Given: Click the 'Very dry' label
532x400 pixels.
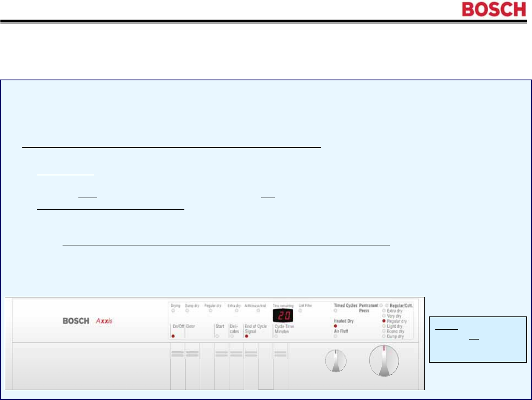Looking at the screenshot, I should coord(394,316).
